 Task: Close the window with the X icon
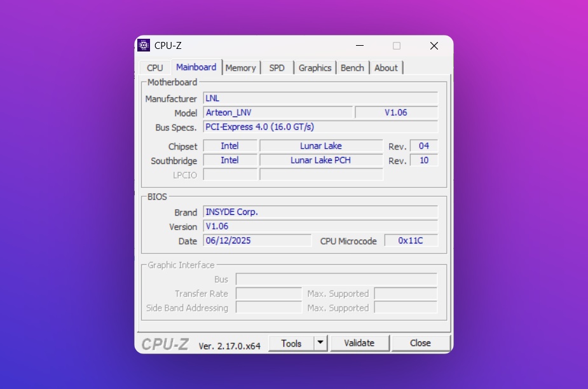click(434, 46)
